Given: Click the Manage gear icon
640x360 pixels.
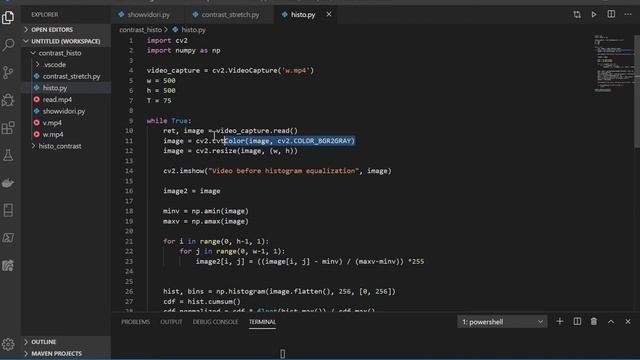Looking at the screenshot, I should point(8,344).
